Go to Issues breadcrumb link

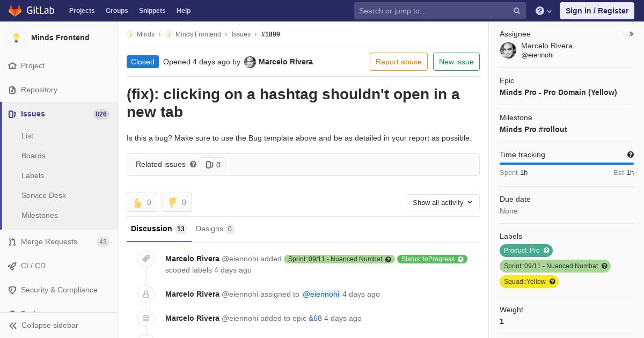tap(241, 34)
